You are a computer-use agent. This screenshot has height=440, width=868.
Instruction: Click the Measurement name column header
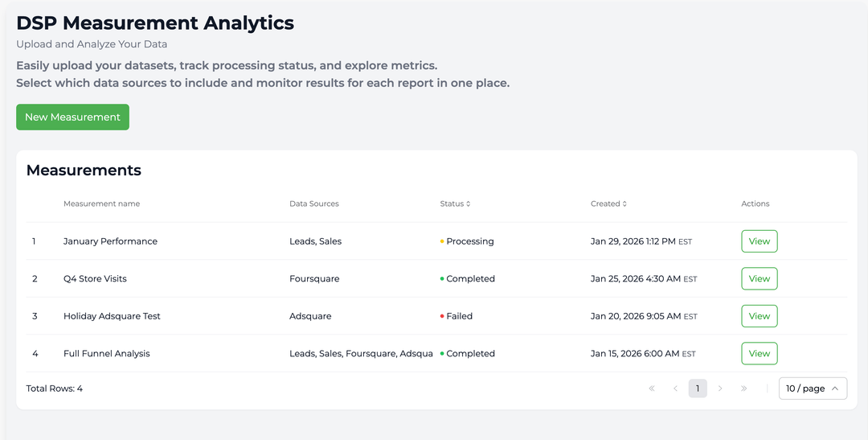[101, 204]
